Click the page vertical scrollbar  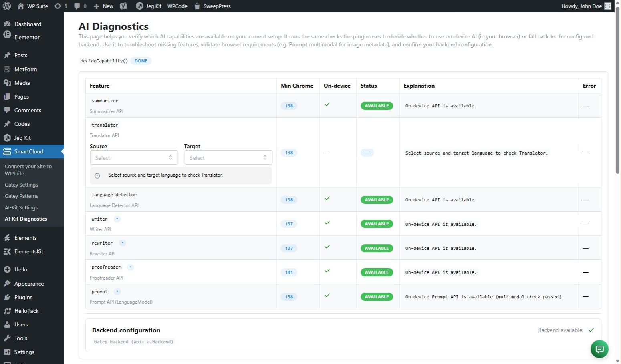[x=617, y=92]
